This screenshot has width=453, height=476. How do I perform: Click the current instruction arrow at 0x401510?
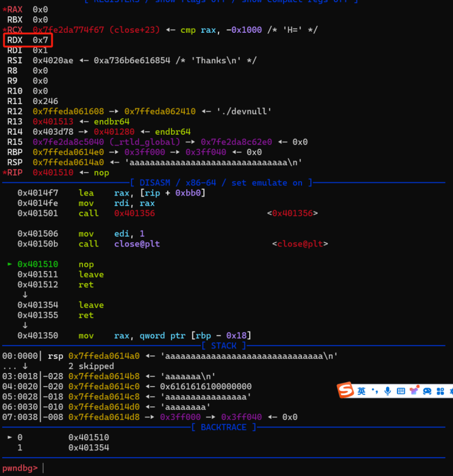[x=10, y=264]
